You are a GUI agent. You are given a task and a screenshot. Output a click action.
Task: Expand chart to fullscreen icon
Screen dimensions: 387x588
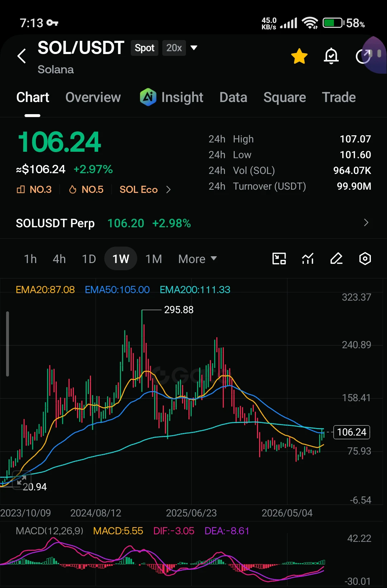pyautogui.click(x=21, y=480)
